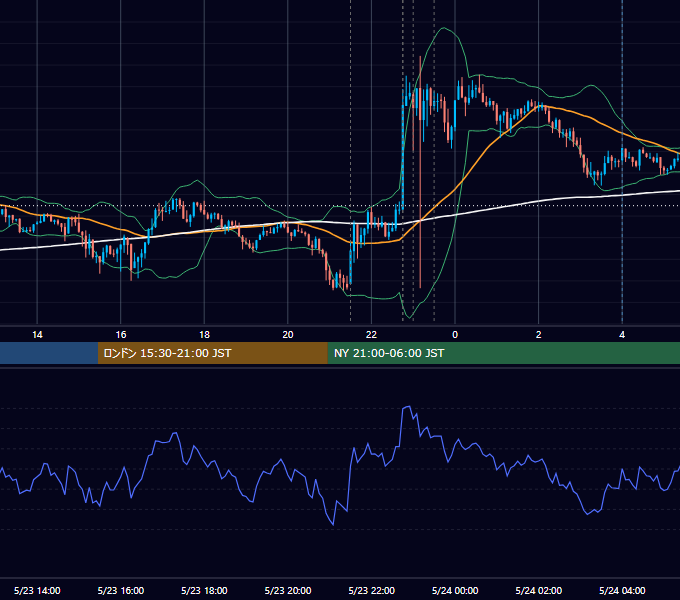Image resolution: width=680 pixels, height=600 pixels.
Task: Click hour label 0 on price chart axis
Action: coord(455,335)
